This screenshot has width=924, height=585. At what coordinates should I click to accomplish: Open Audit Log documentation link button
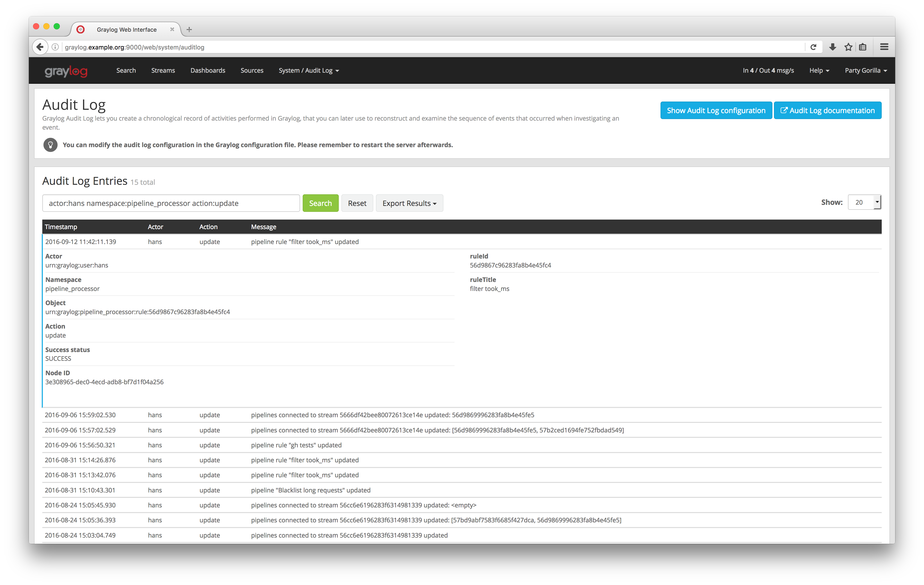pyautogui.click(x=827, y=111)
